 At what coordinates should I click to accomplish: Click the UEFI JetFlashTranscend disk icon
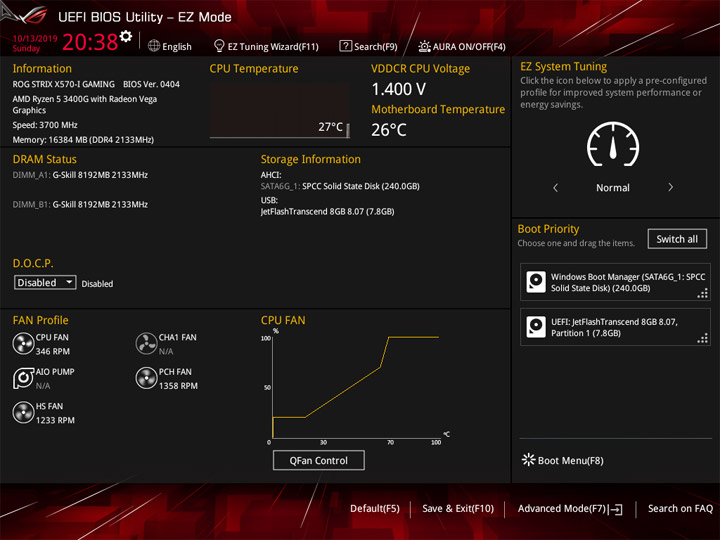[x=536, y=327]
